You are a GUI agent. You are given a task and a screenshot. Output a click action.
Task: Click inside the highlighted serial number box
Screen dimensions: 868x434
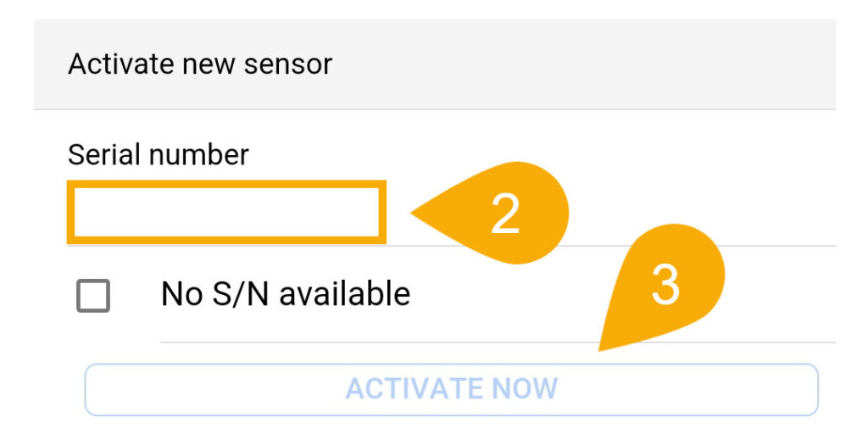tap(226, 212)
